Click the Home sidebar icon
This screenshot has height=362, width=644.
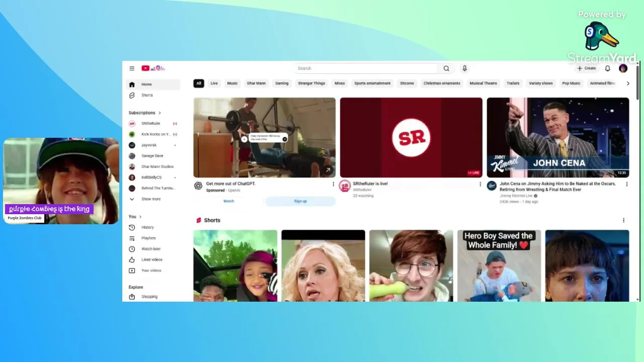[x=132, y=84]
